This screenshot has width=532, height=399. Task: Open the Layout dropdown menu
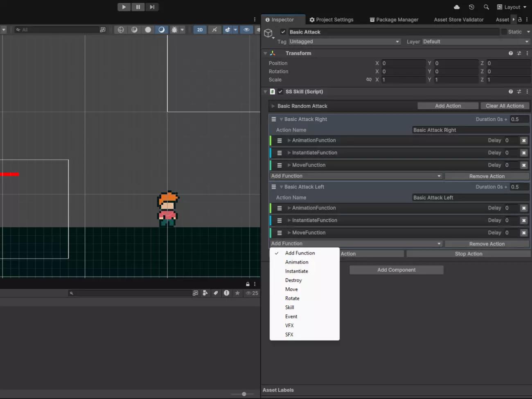pos(512,7)
